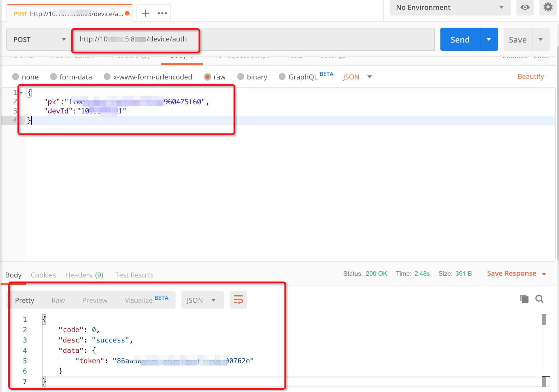Screen dimensions: 559x392
Task: Click the environment quick look eye icon
Action: coord(525,7)
